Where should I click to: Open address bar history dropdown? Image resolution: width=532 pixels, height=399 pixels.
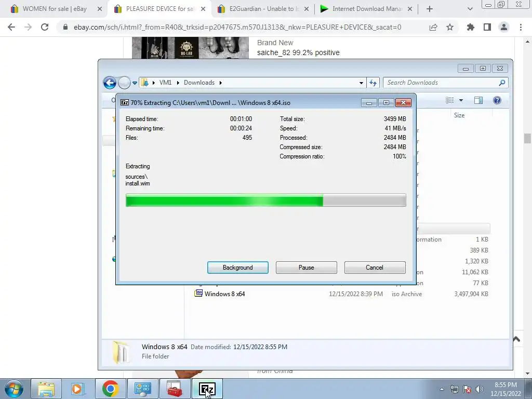[x=361, y=83]
